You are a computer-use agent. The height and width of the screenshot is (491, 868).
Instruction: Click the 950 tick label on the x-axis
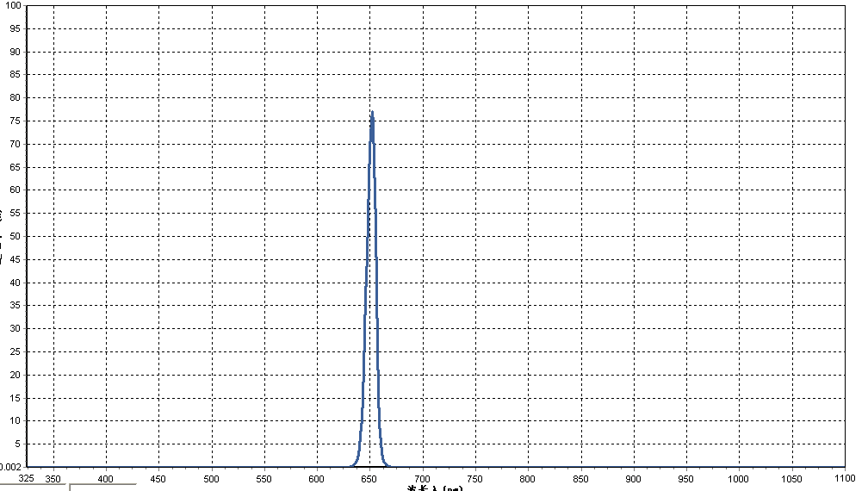pyautogui.click(x=686, y=478)
